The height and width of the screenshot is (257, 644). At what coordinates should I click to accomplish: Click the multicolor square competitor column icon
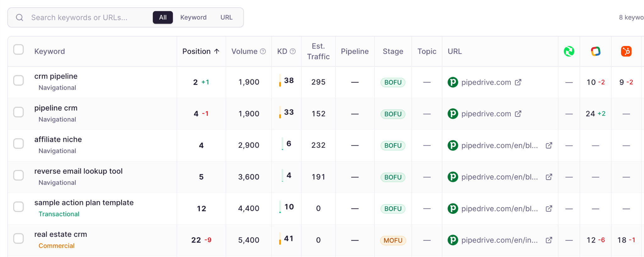596,51
